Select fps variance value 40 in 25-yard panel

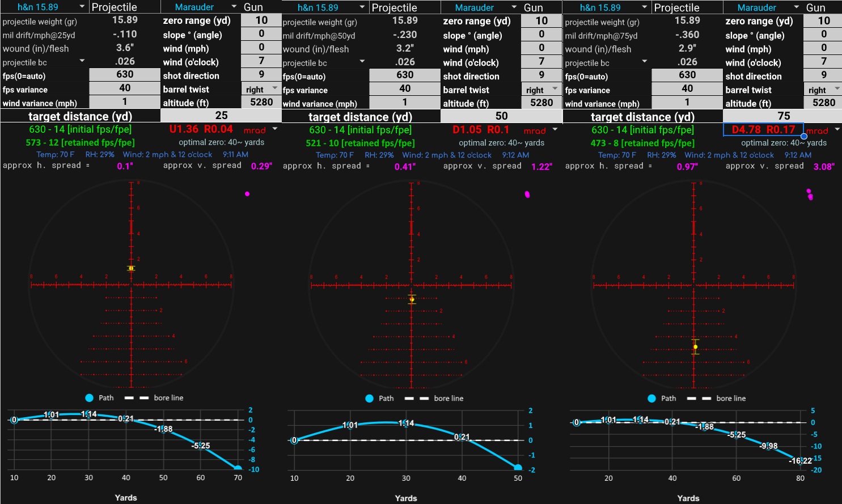[x=125, y=88]
